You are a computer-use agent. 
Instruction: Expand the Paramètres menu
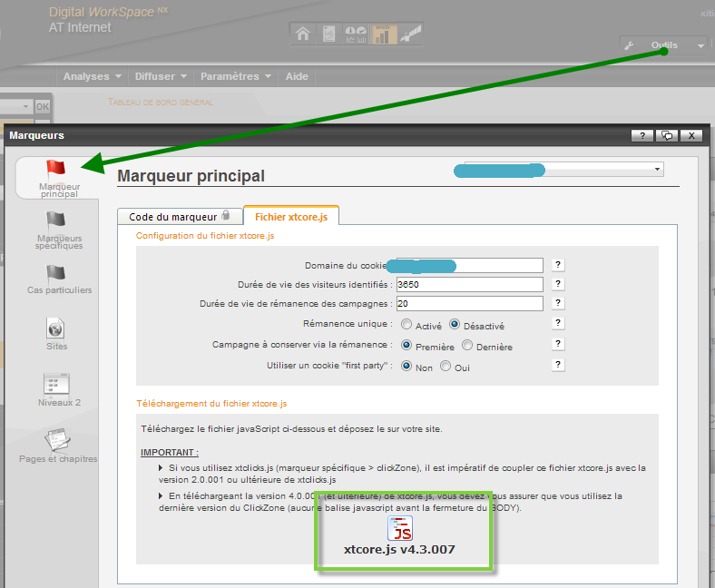(x=236, y=76)
